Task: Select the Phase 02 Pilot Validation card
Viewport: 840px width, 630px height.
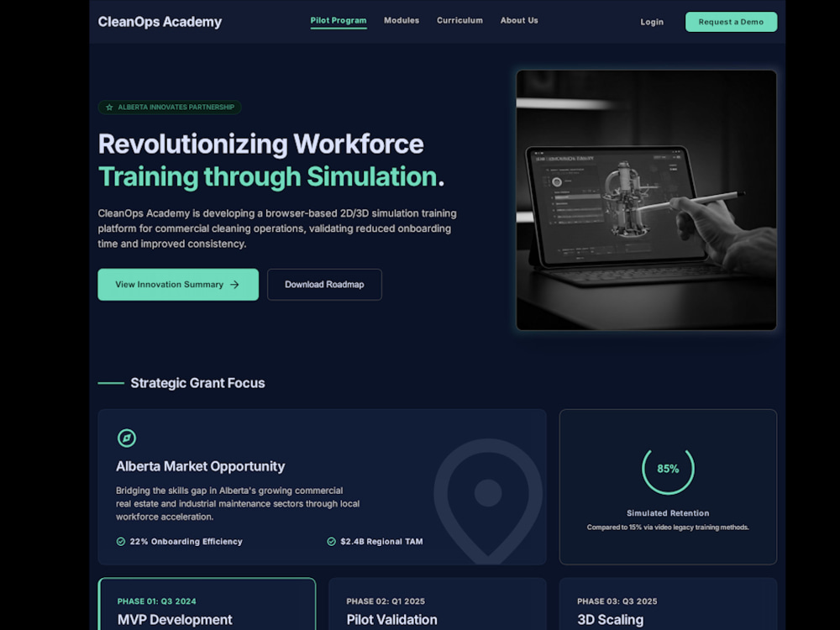Action: point(437,604)
